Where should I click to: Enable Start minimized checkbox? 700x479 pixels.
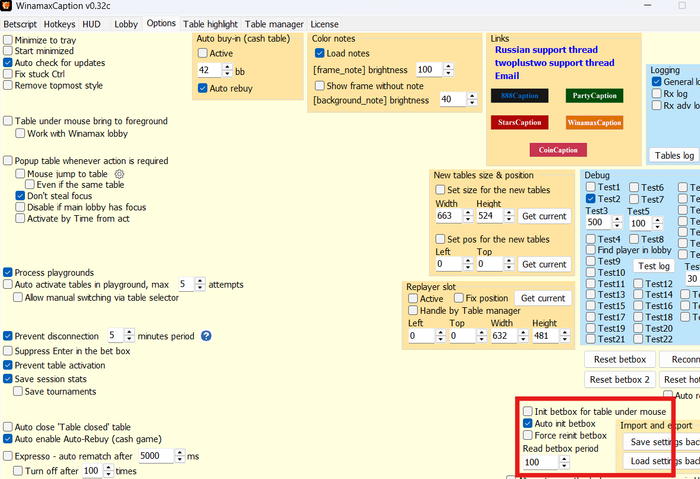pos(8,51)
